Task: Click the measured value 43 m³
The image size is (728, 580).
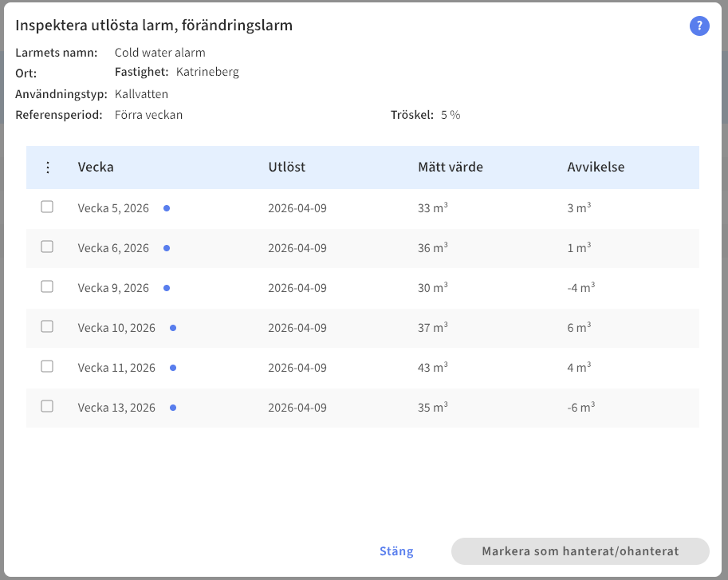Action: click(433, 367)
